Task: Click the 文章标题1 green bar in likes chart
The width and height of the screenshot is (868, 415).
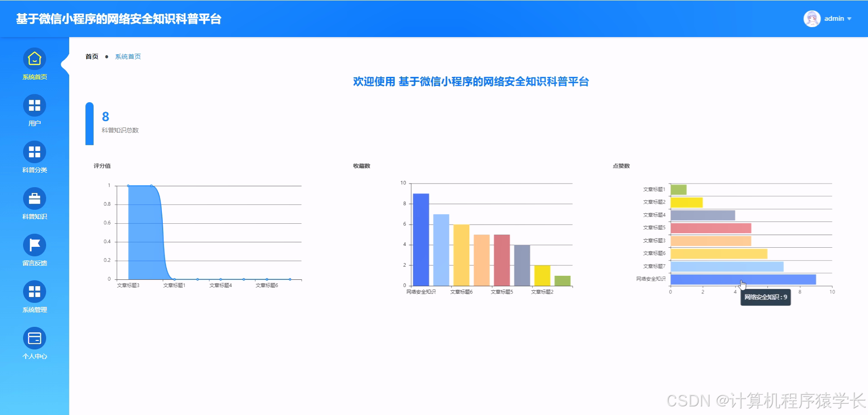Action: (679, 189)
